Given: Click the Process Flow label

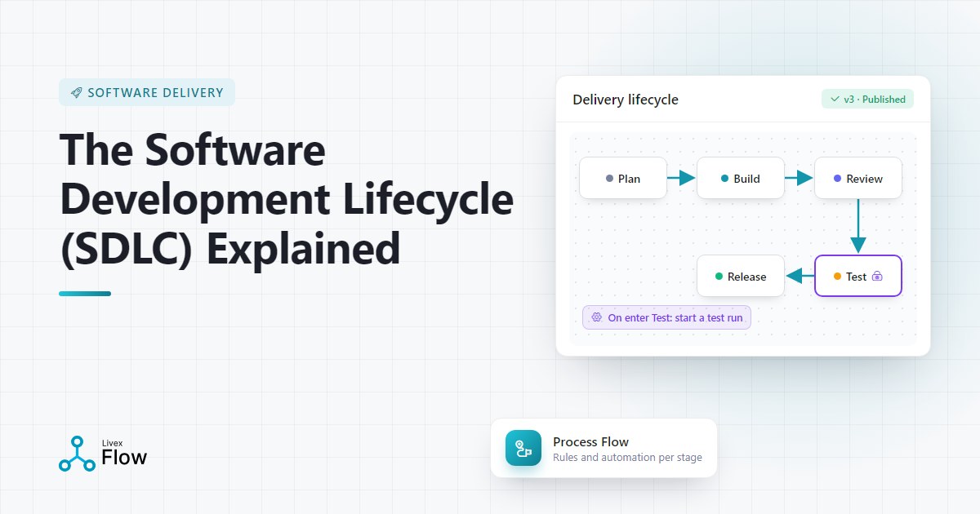Looking at the screenshot, I should click(591, 441).
